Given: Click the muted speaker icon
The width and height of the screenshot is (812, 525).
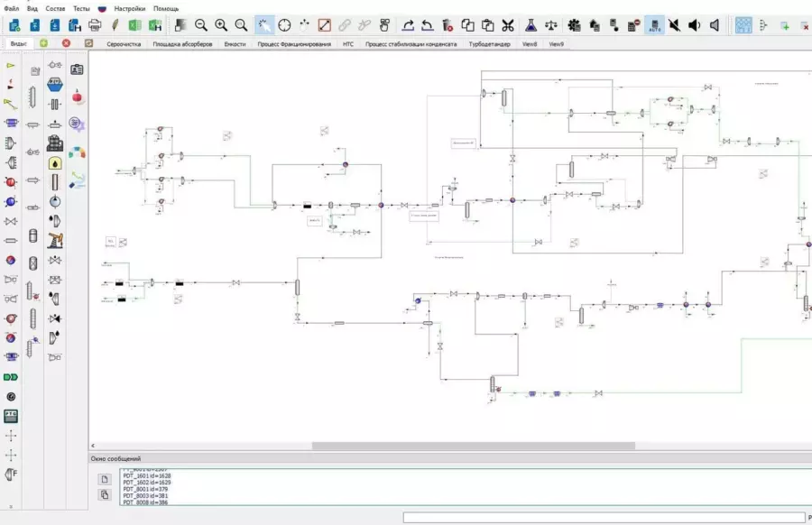Looking at the screenshot, I should 674,25.
